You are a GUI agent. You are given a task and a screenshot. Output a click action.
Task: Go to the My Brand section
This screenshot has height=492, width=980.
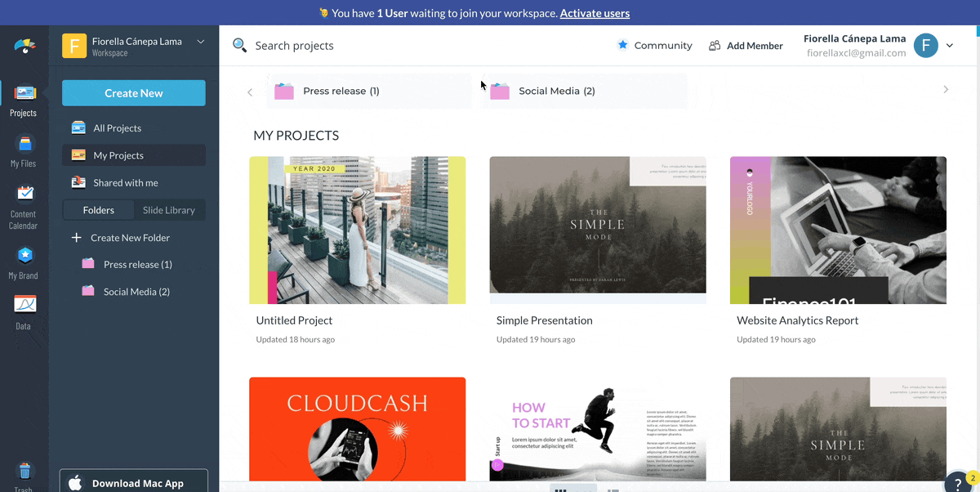click(x=24, y=256)
